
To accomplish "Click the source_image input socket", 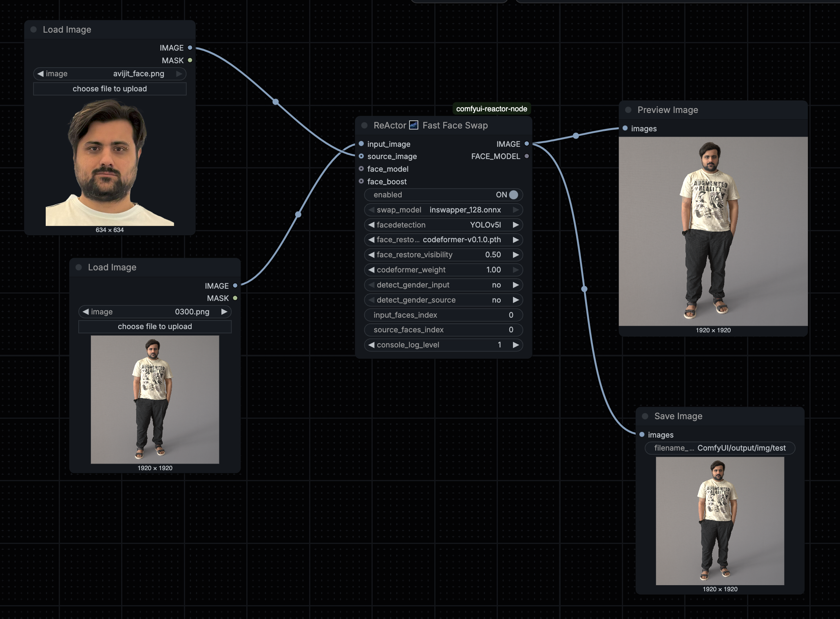I will coord(361,156).
